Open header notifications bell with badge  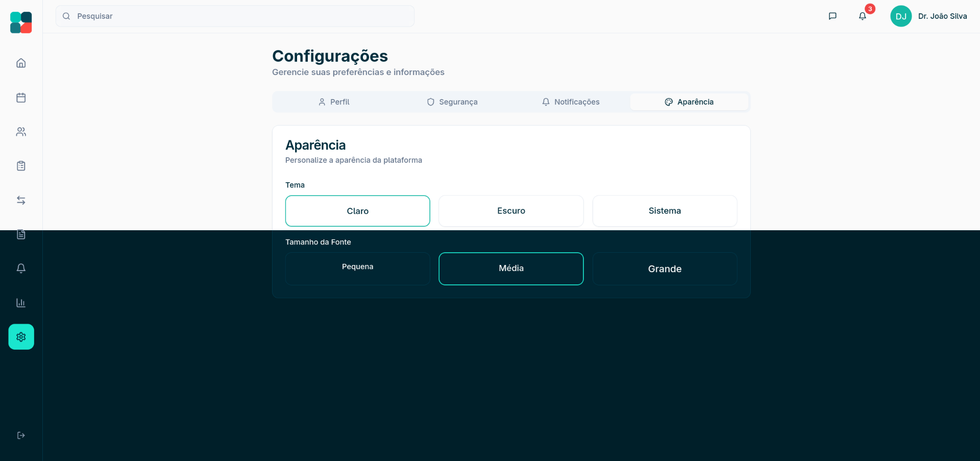(x=863, y=16)
